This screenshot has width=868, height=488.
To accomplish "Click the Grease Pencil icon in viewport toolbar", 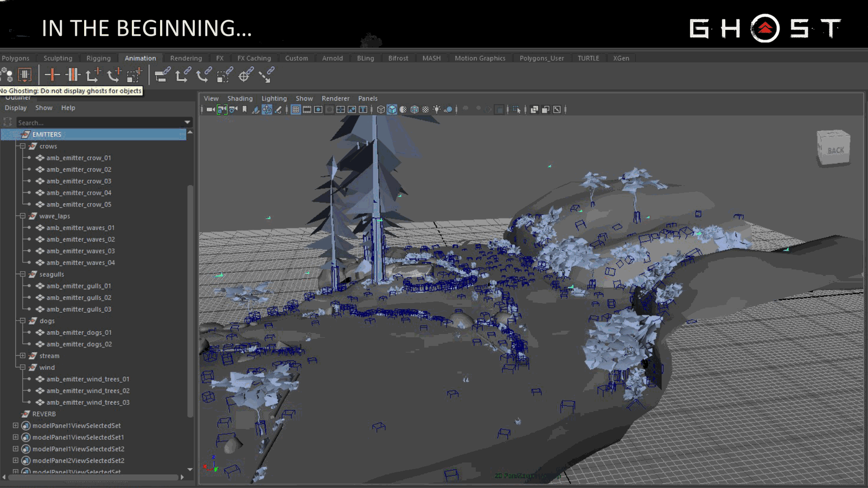I will point(278,110).
